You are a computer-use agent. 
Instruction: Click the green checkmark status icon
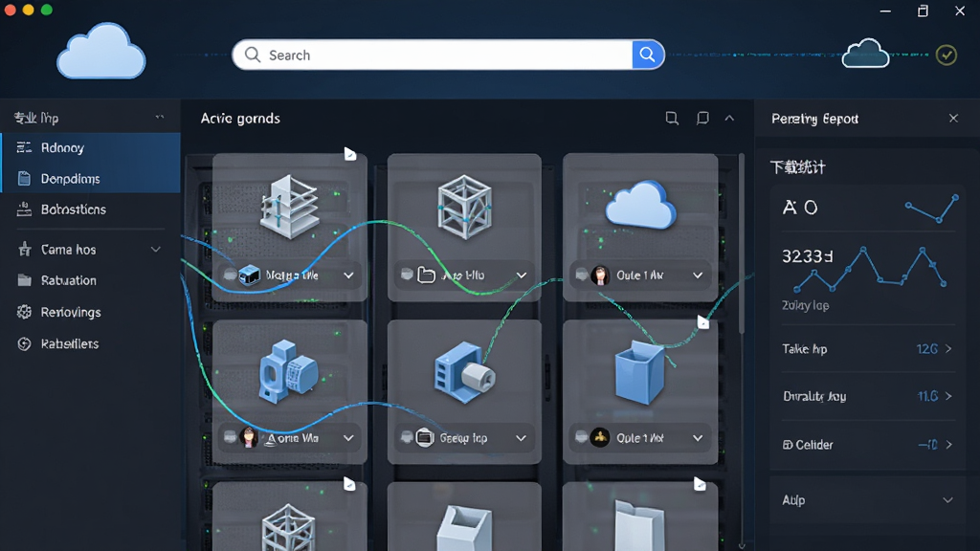947,55
